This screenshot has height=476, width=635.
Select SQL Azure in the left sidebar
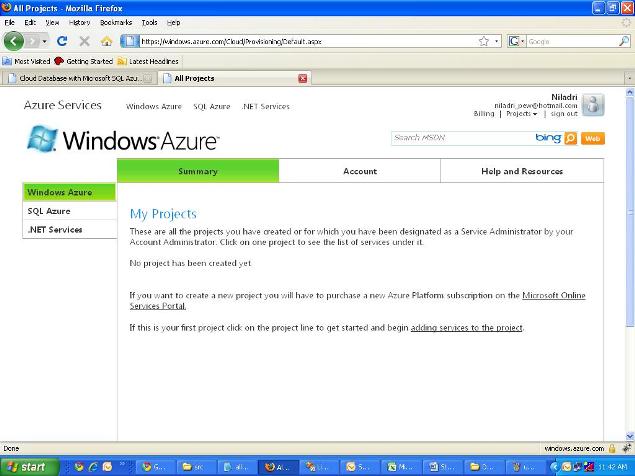(70, 211)
